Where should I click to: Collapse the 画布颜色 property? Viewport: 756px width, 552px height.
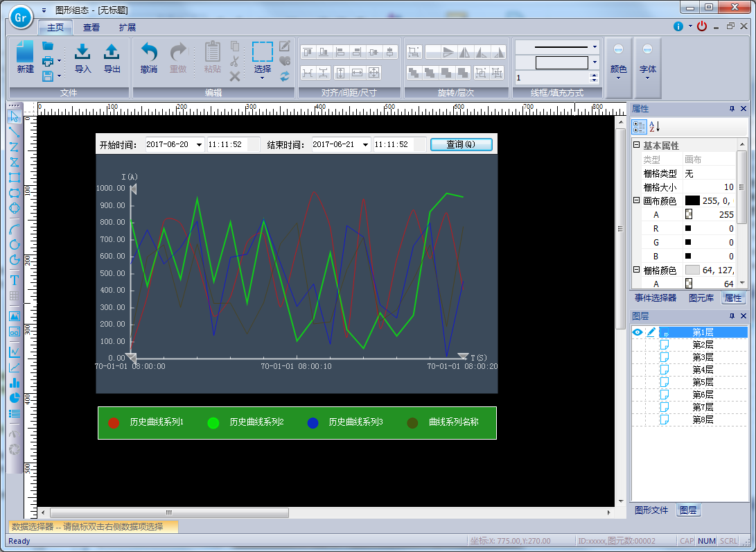pyautogui.click(x=636, y=200)
